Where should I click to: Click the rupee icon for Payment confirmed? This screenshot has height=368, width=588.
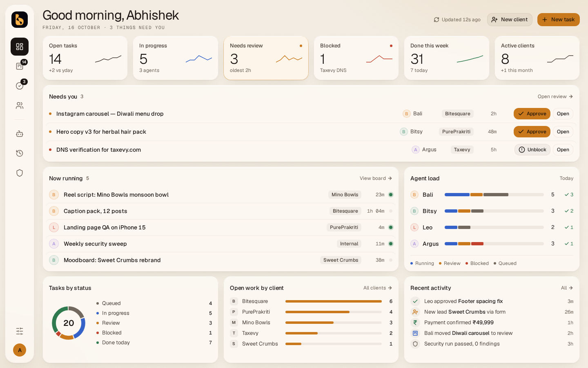415,323
